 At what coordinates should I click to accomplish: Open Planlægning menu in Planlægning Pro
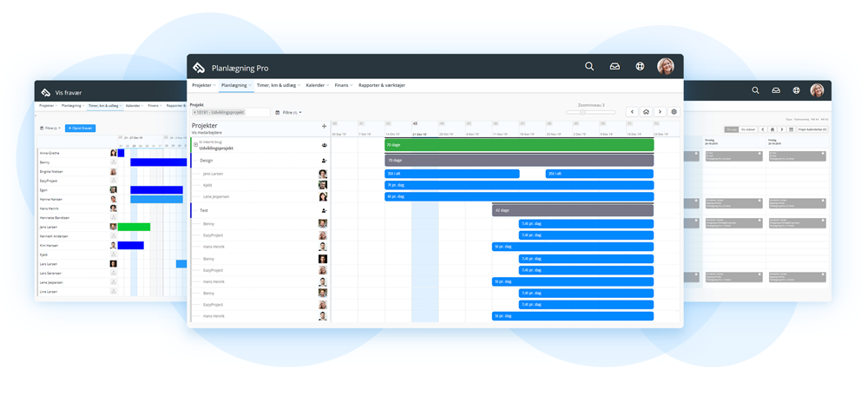tap(236, 85)
